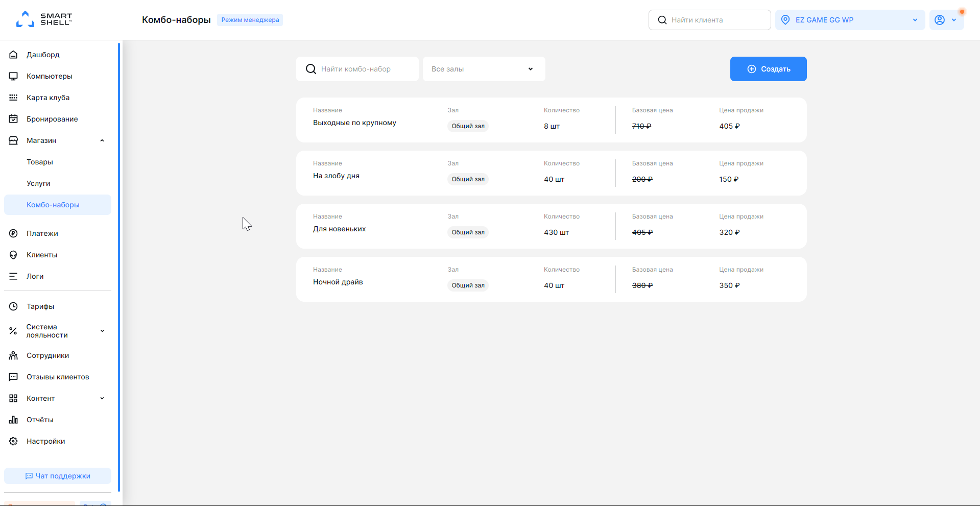This screenshot has width=980, height=506.
Task: Click the 710 ₽ crossed-out base price
Action: [641, 126]
